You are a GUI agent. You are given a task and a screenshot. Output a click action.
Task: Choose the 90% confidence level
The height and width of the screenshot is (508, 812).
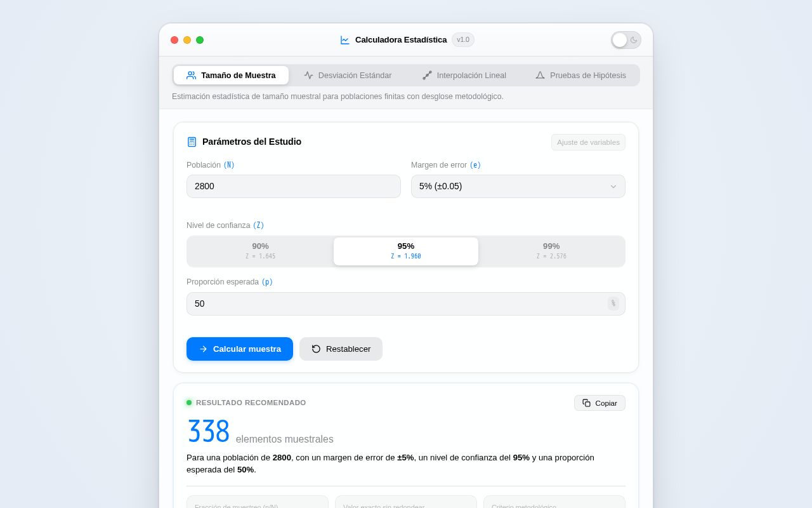(261, 251)
